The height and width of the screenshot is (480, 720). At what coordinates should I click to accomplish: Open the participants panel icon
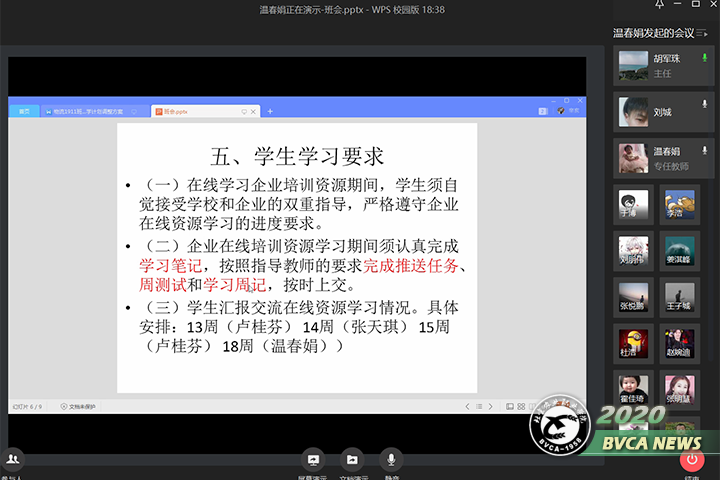[x=14, y=459]
